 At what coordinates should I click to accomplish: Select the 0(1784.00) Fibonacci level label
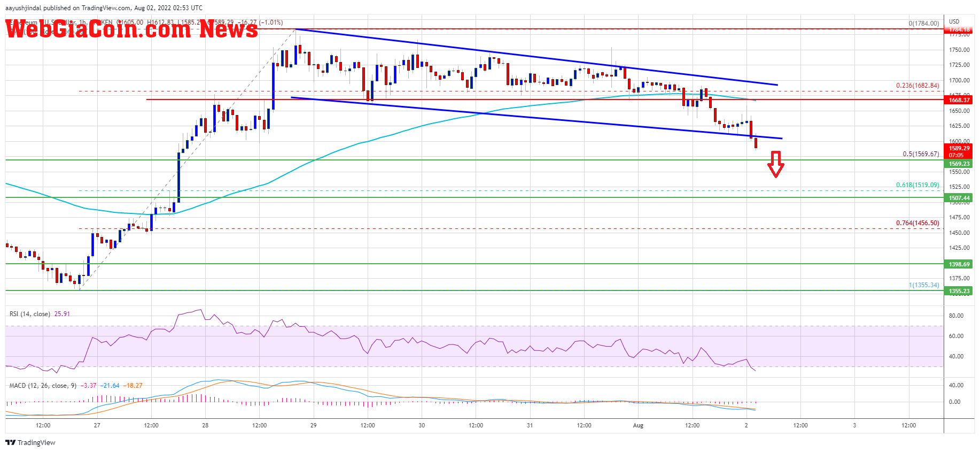click(924, 24)
